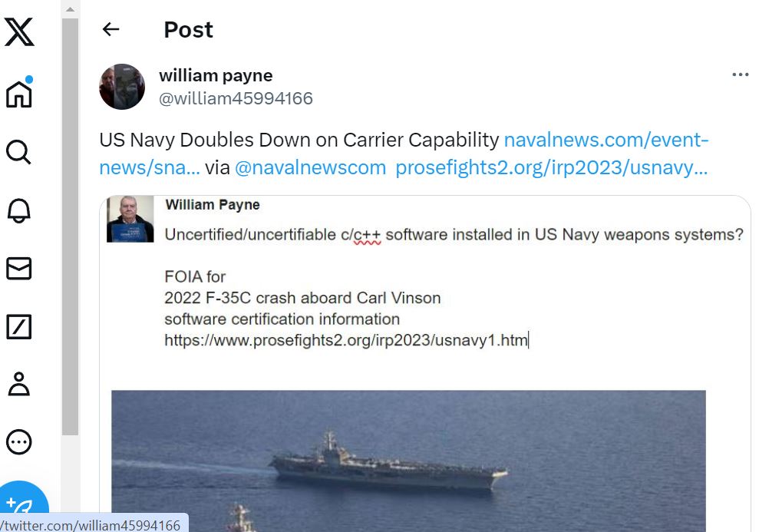This screenshot has height=532, width=759.
Task: Go back using the left arrow
Action: point(111,29)
